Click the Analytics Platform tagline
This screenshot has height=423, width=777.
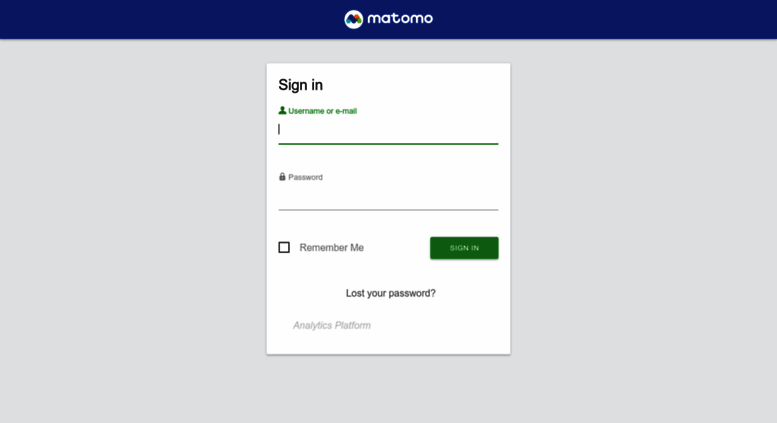(x=332, y=325)
